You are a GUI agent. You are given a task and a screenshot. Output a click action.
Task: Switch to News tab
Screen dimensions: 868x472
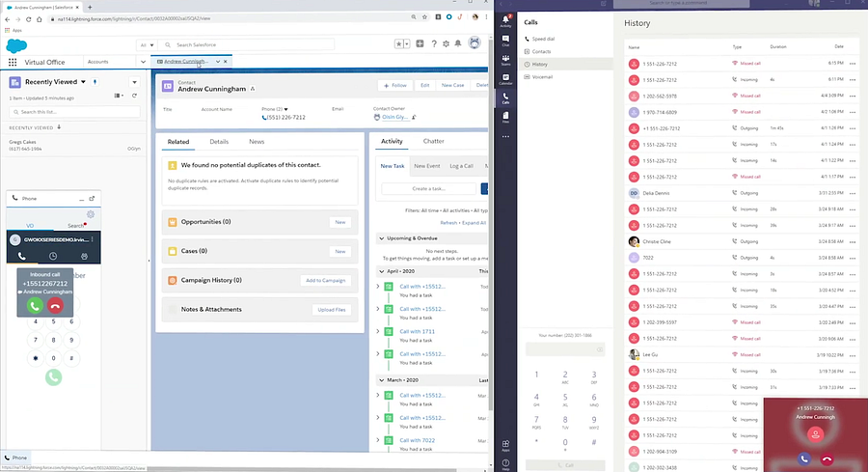257,142
